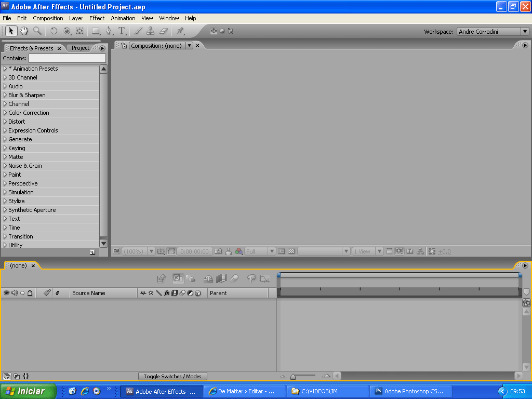Open the File menu

click(x=7, y=18)
